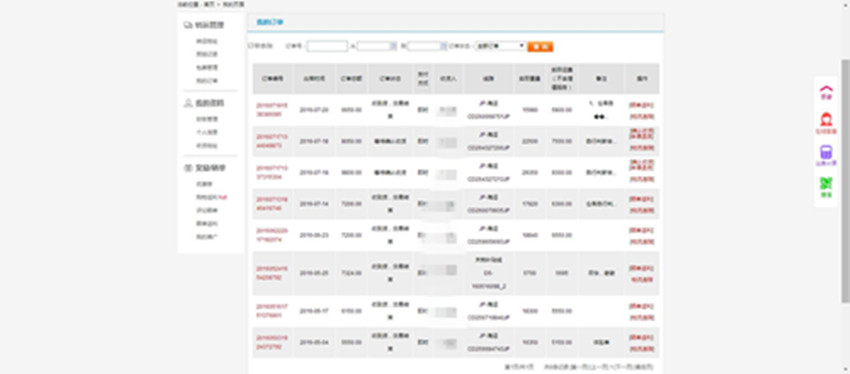Click the person icon in the sidebar heading

[x=188, y=103]
